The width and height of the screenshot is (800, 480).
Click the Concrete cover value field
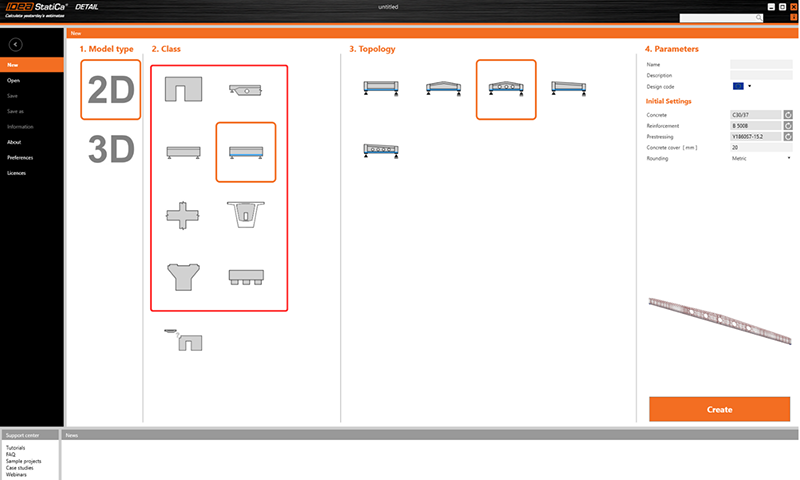[x=761, y=147]
